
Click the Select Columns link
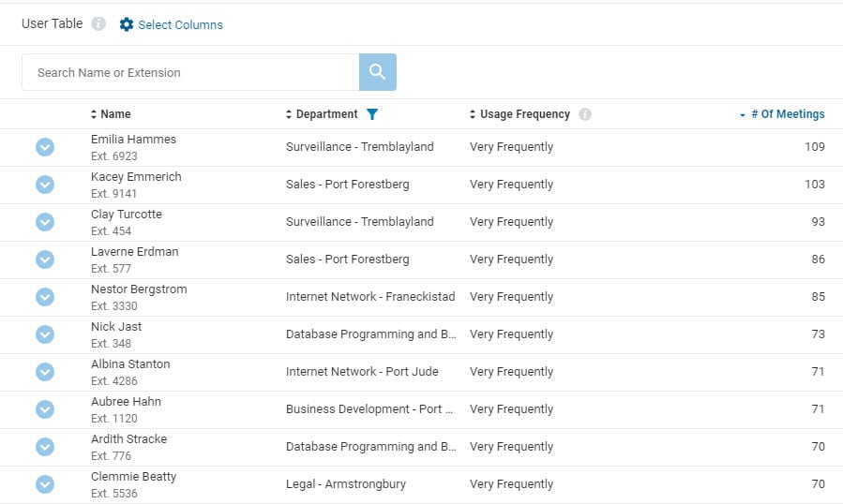point(180,25)
